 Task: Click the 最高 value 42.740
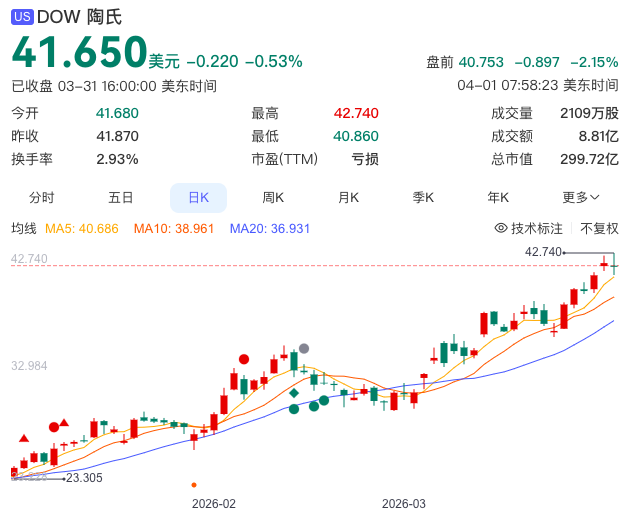click(356, 113)
